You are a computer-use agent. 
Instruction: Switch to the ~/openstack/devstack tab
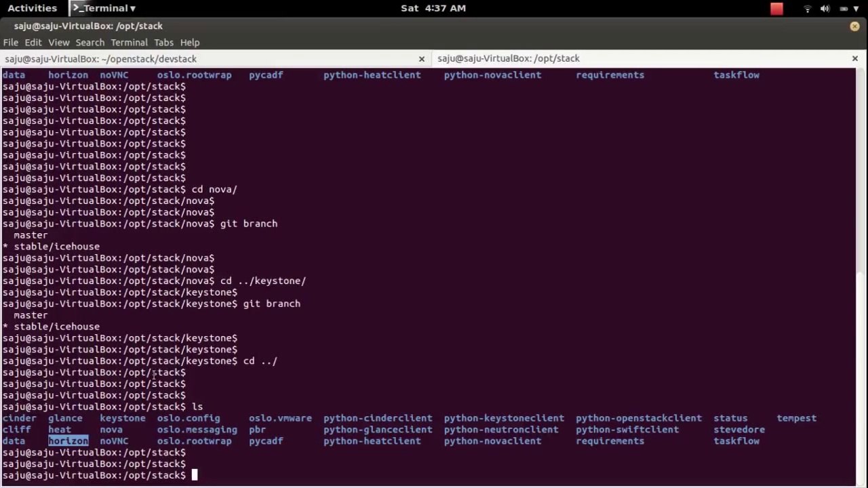[x=216, y=59]
